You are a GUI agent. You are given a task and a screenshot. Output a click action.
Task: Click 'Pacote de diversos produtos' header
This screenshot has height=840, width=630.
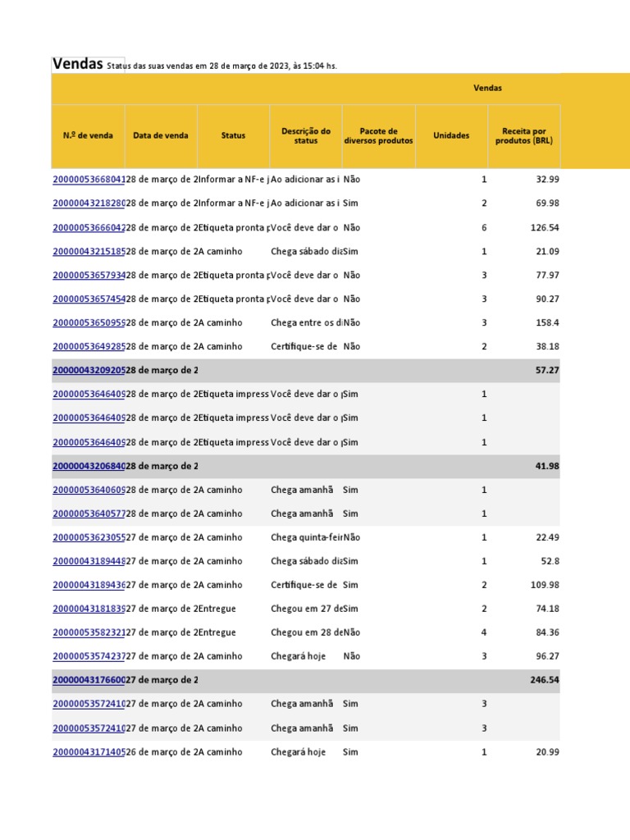pyautogui.click(x=379, y=136)
